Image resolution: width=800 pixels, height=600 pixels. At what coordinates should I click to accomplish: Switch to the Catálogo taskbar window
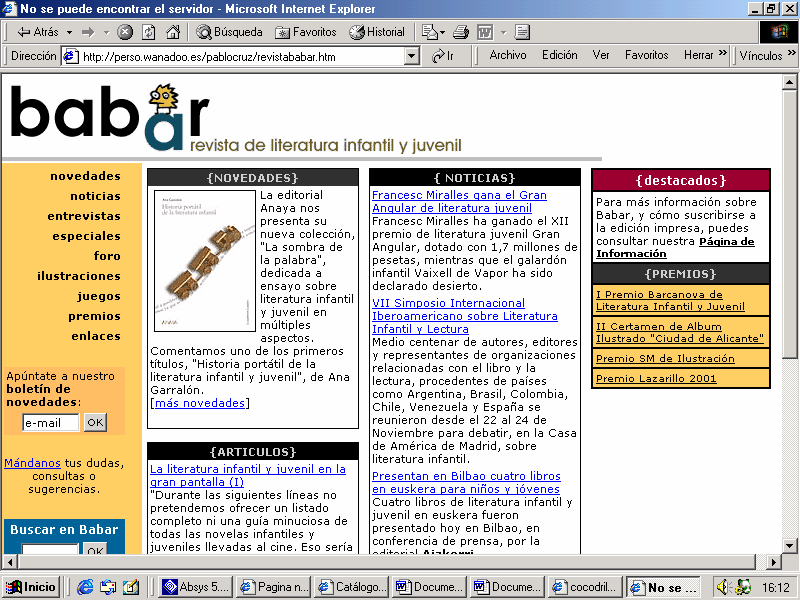point(352,587)
